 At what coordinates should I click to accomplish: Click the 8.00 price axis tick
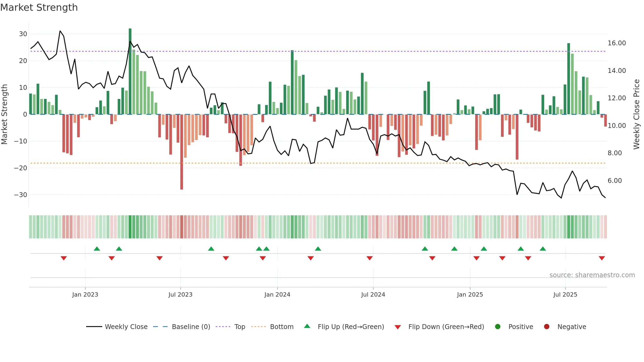[x=614, y=153]
